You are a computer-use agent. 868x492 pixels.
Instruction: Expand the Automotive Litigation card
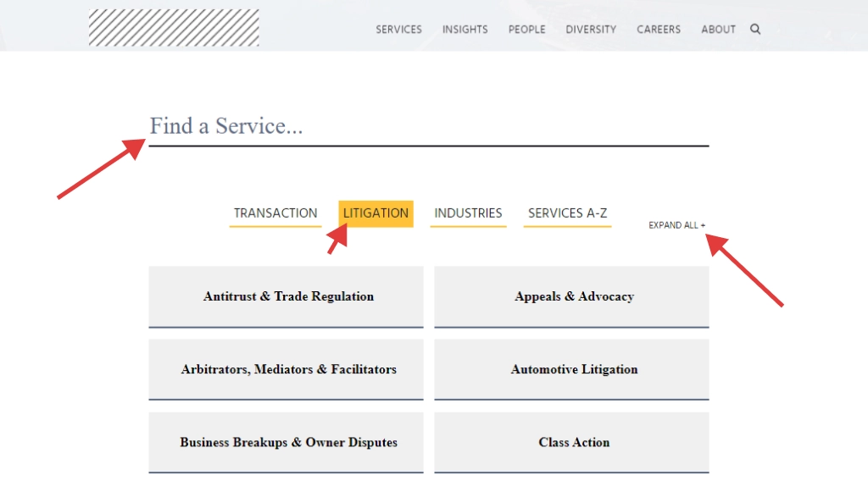point(572,369)
